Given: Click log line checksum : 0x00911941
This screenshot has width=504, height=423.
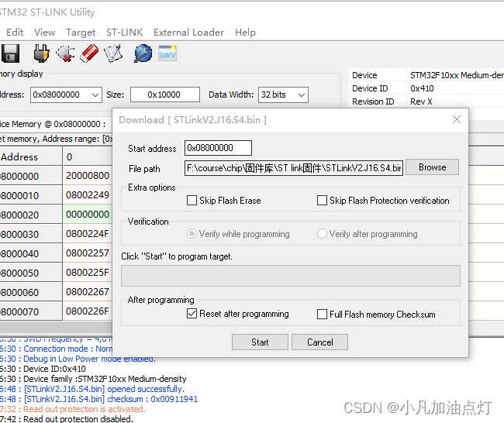Looking at the screenshot, I should point(98,399).
